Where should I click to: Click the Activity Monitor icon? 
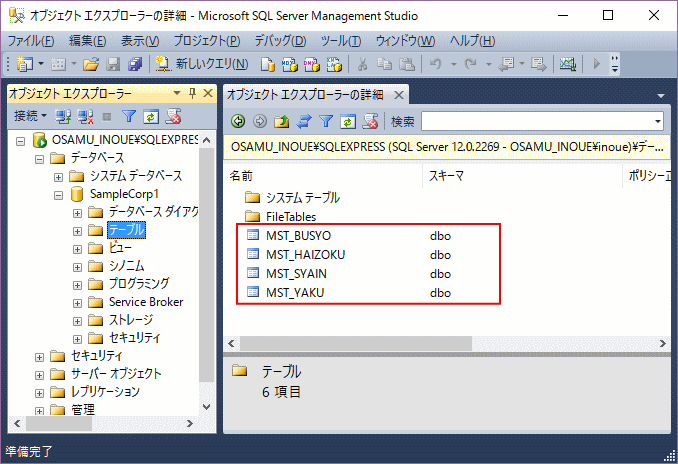point(567,64)
